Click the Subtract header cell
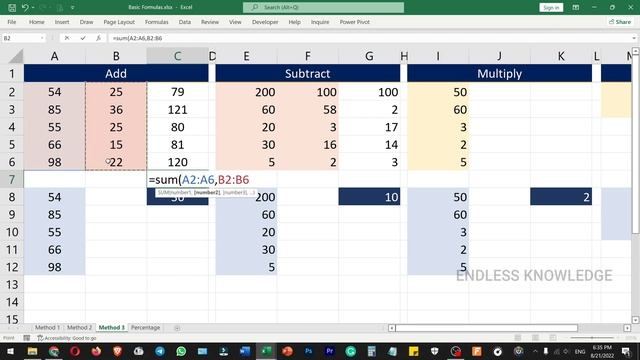Viewport: 640px width, 360px height. pos(308,73)
